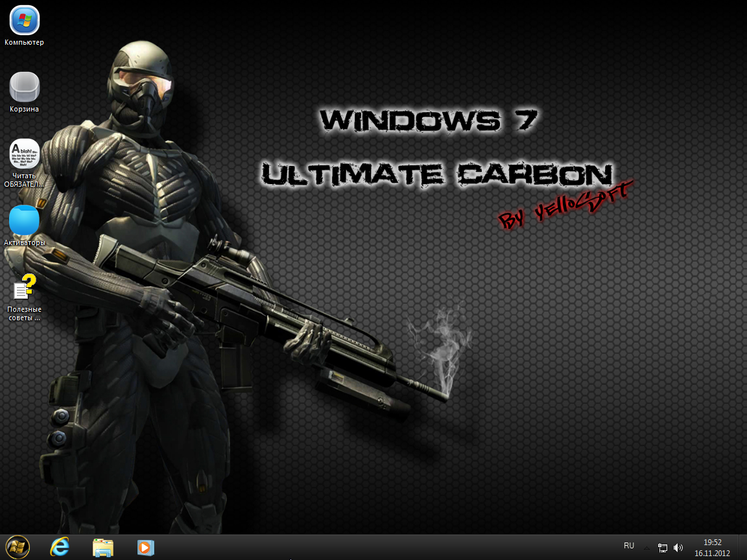Launch Windows Media Player from taskbar
747x560 pixels.
(x=146, y=548)
